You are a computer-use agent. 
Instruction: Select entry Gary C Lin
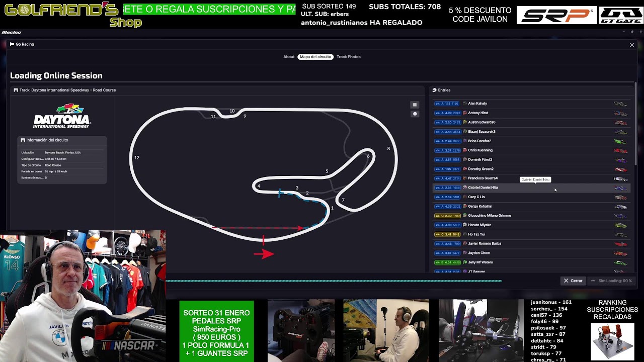pos(531,197)
